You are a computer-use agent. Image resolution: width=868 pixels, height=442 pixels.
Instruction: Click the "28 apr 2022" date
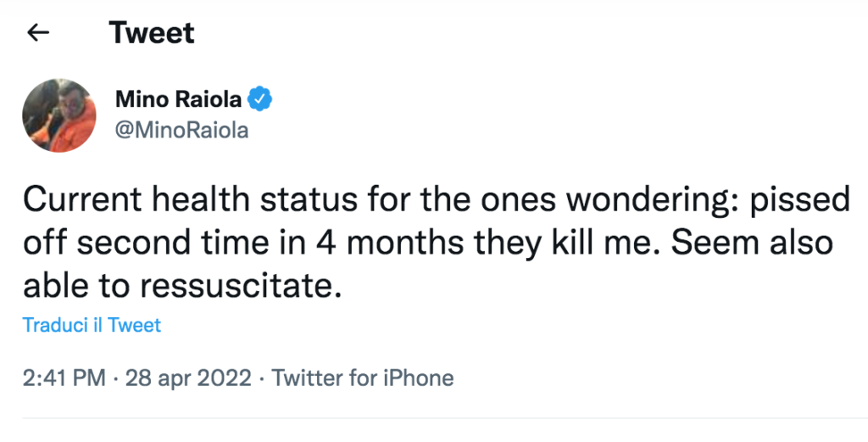(x=188, y=378)
